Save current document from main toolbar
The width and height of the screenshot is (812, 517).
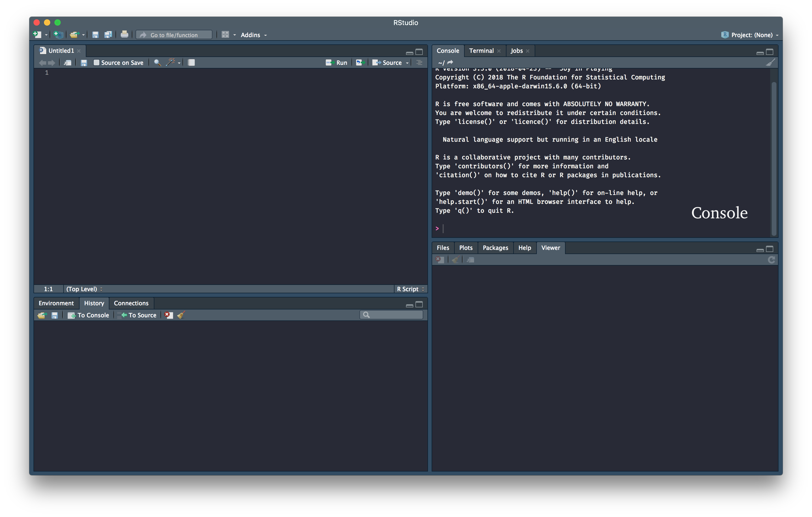pos(95,35)
